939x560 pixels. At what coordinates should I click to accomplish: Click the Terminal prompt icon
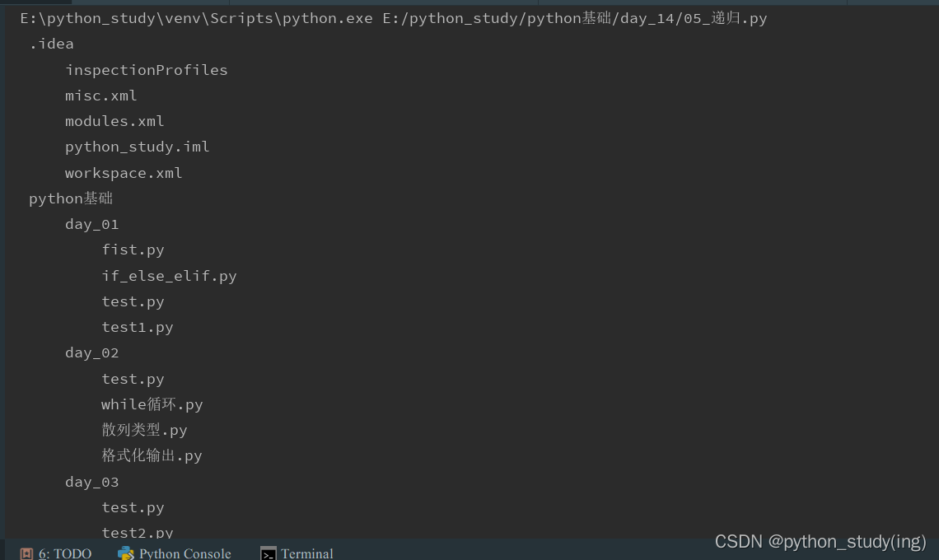pos(268,553)
